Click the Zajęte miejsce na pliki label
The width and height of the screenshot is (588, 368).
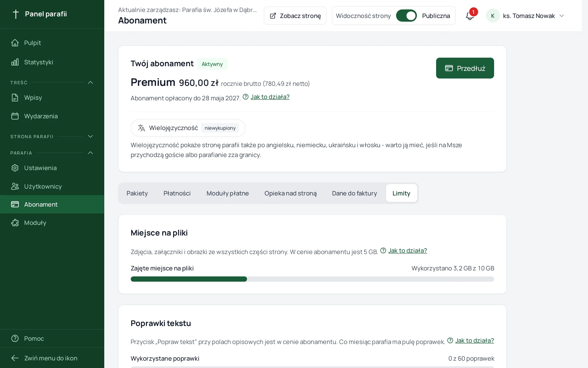tap(162, 268)
